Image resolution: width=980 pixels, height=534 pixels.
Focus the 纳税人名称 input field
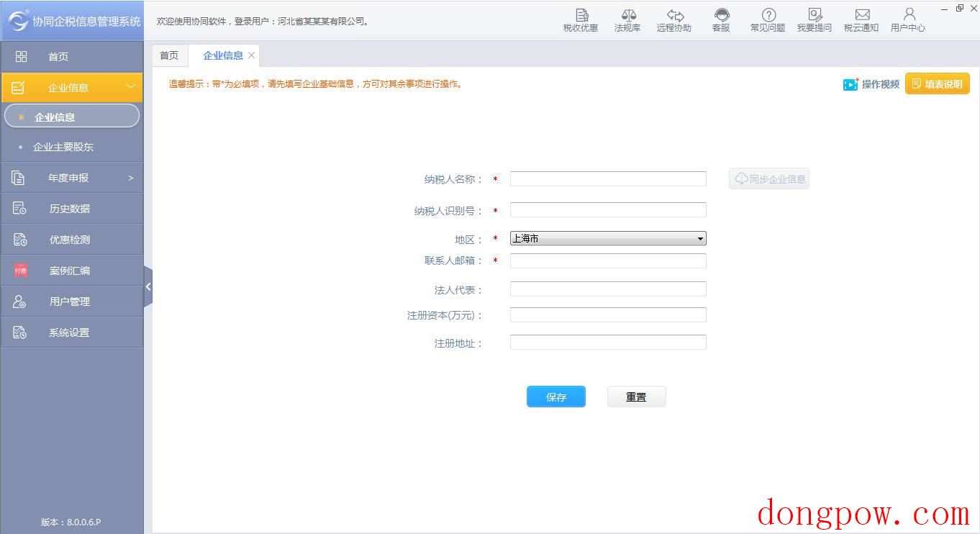608,178
